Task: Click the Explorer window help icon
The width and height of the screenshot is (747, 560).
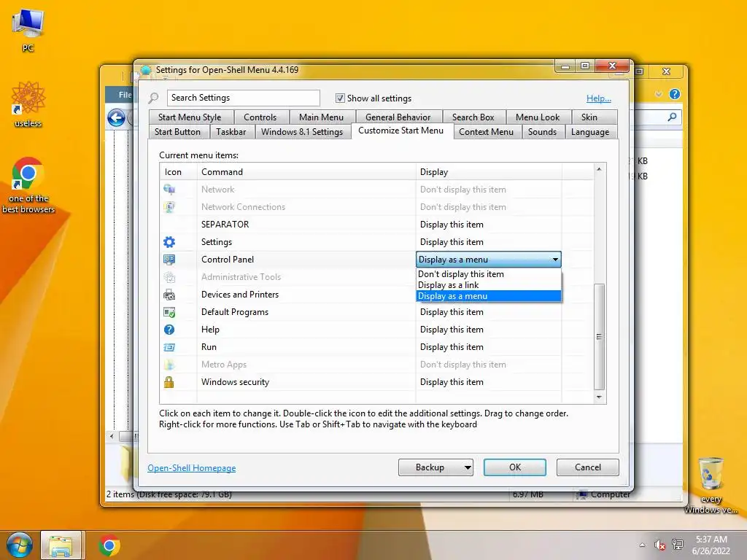Action: [x=675, y=94]
